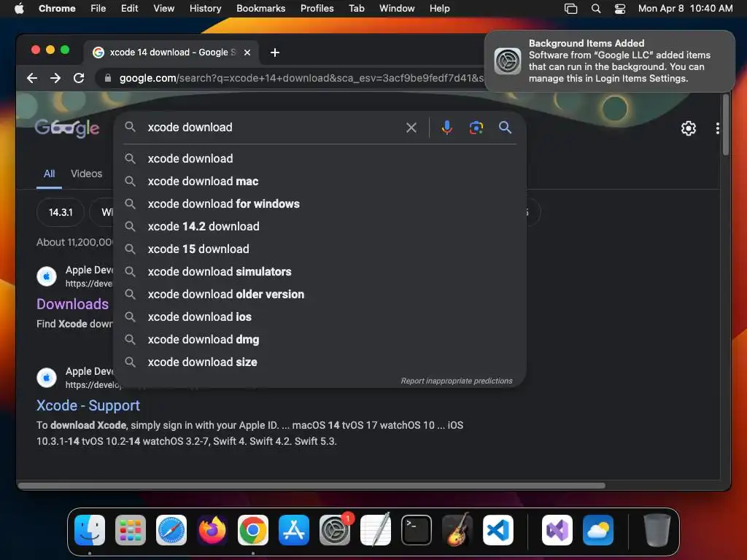Open Stage Manager menu bar icon

[570, 9]
